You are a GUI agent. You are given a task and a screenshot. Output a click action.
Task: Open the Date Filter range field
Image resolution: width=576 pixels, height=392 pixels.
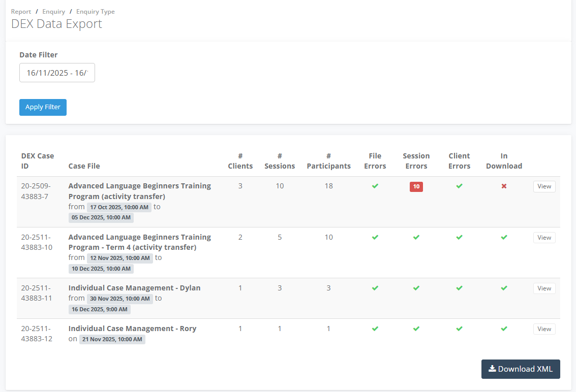click(57, 73)
